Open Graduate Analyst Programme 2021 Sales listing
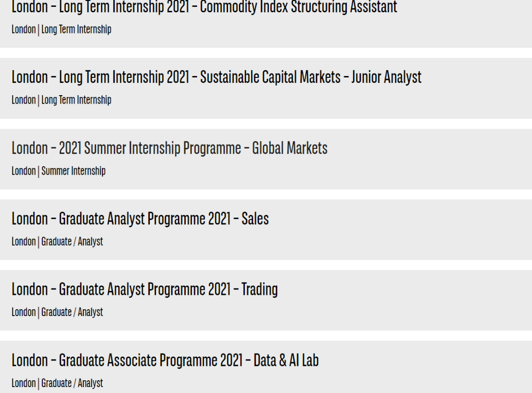The height and width of the screenshot is (393, 532). 140,219
